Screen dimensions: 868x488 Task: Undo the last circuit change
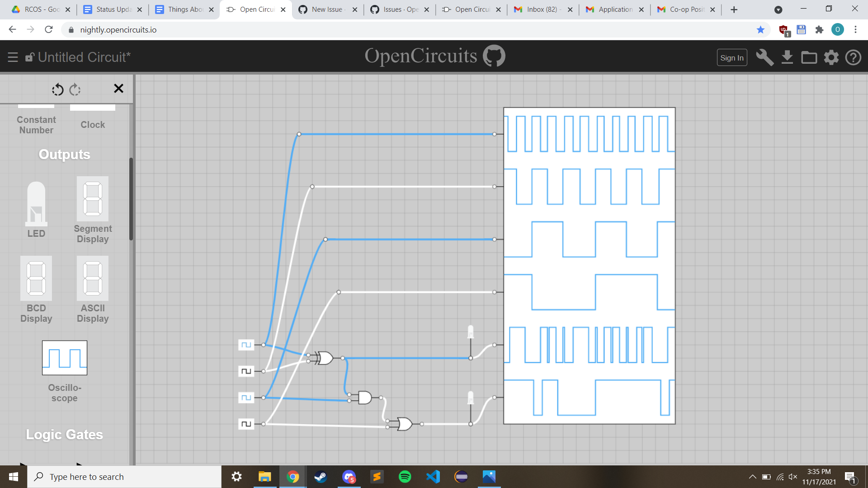(57, 89)
